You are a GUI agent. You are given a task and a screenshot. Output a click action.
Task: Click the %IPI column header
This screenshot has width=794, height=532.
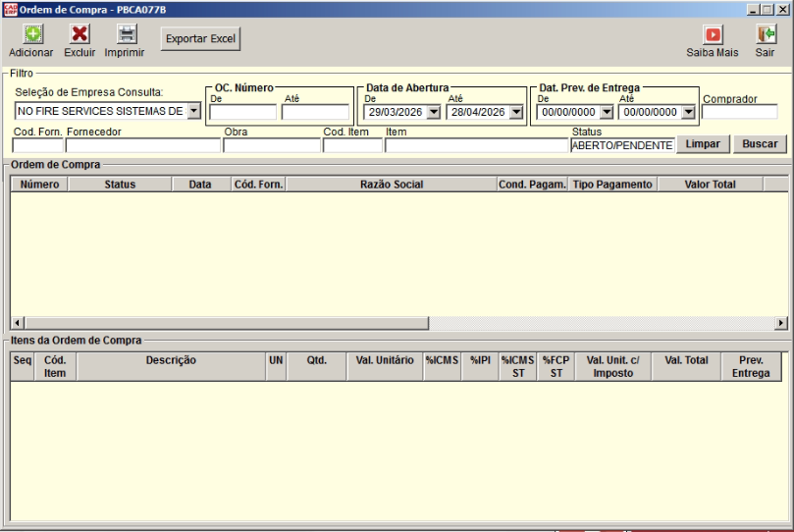[480, 366]
